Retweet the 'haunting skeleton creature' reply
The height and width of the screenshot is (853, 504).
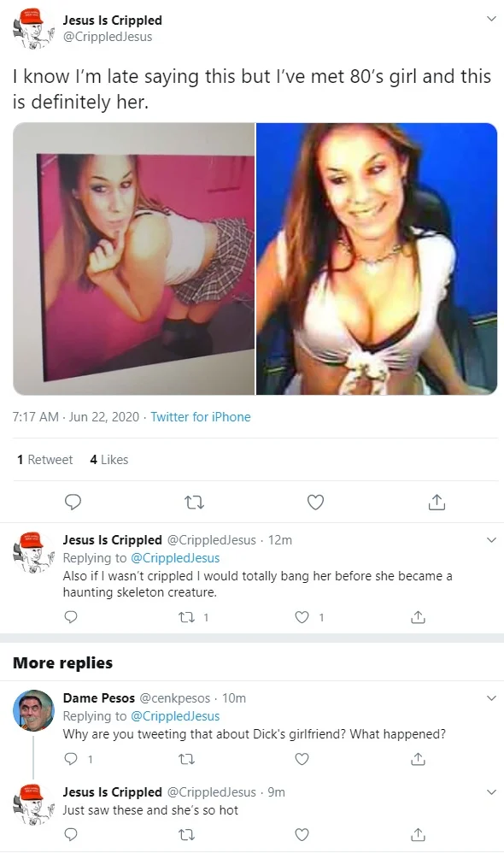point(186,617)
